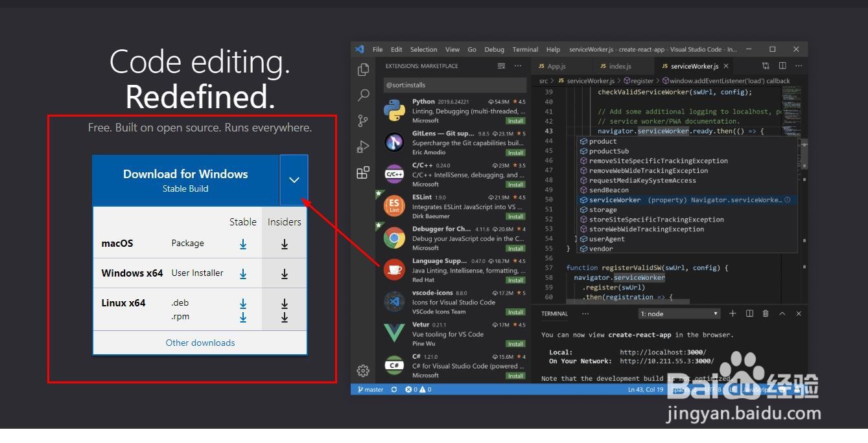
Task: Click the master branch in the status bar
Action: (370, 389)
